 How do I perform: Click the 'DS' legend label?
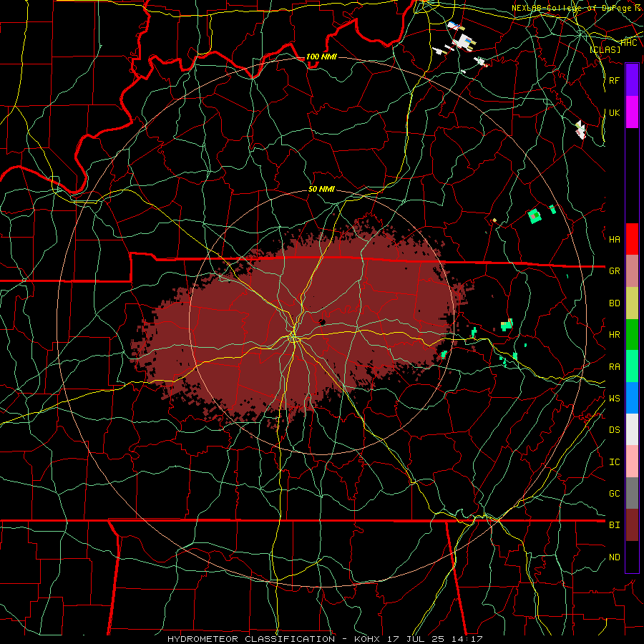coord(614,430)
